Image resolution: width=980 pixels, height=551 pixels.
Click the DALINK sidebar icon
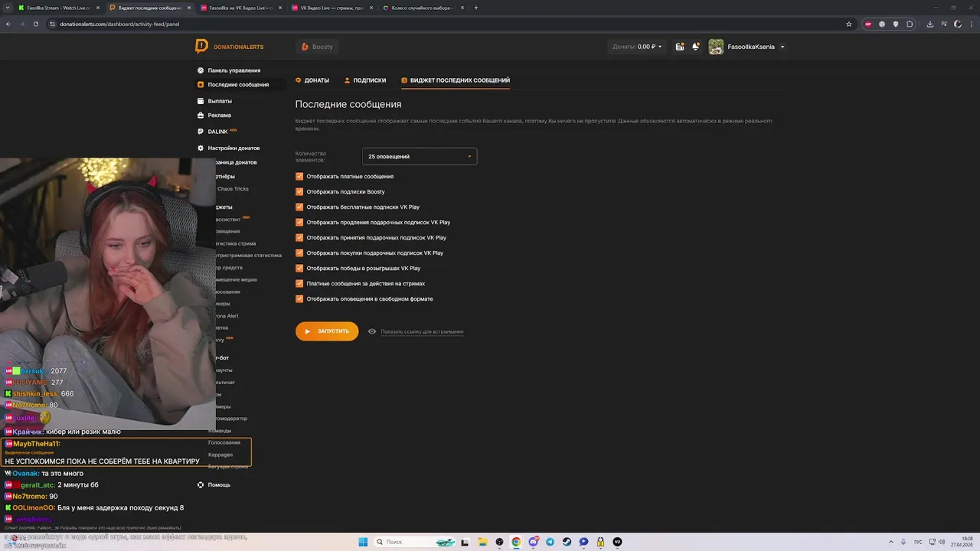(x=201, y=132)
